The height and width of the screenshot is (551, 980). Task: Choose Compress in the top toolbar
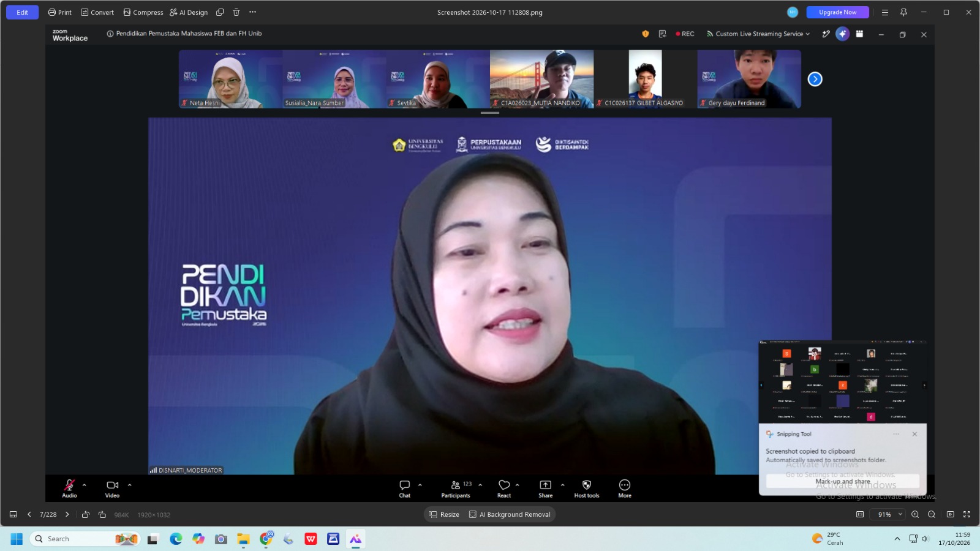[x=143, y=12]
